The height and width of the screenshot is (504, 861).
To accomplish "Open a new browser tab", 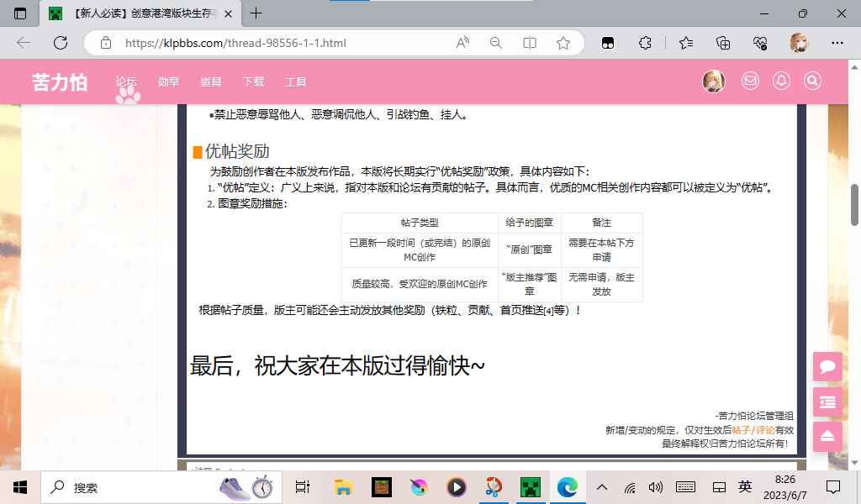I will pos(256,13).
